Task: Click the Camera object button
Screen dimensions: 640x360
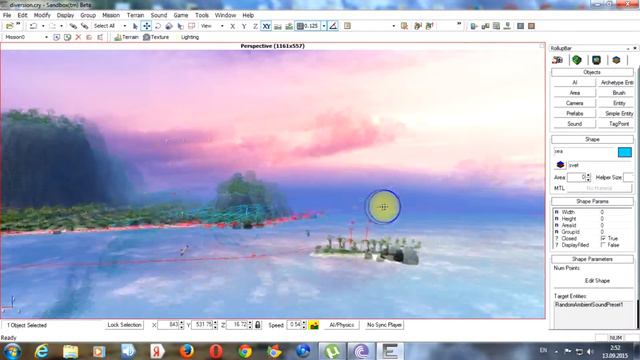Action: [x=574, y=103]
